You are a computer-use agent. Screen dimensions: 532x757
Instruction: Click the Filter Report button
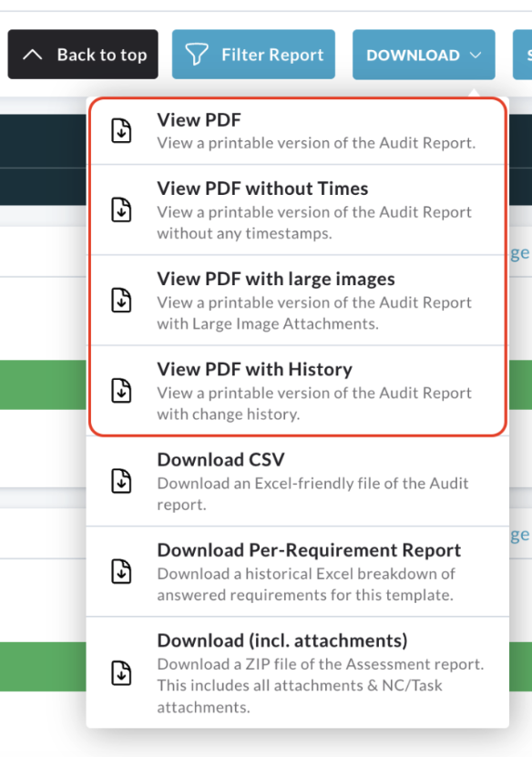coord(253,55)
